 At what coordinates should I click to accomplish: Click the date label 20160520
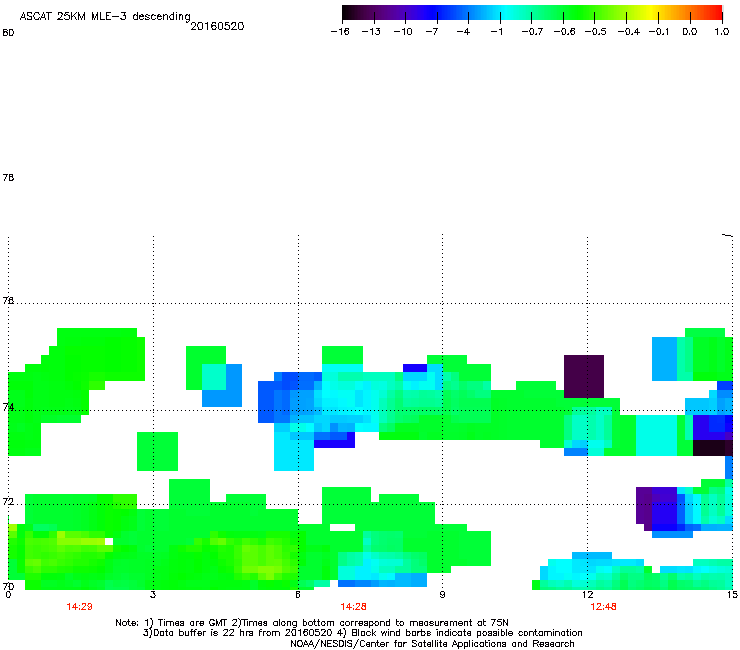pyautogui.click(x=217, y=26)
